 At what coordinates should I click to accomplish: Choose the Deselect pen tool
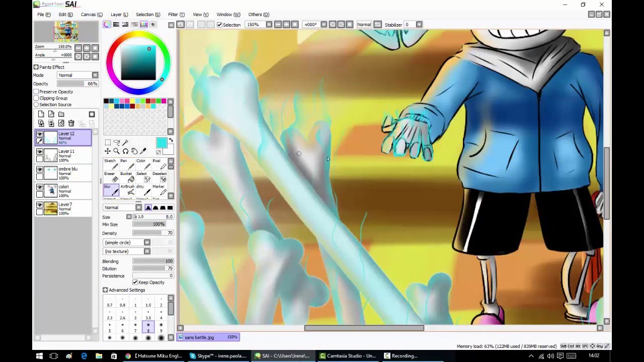158,177
